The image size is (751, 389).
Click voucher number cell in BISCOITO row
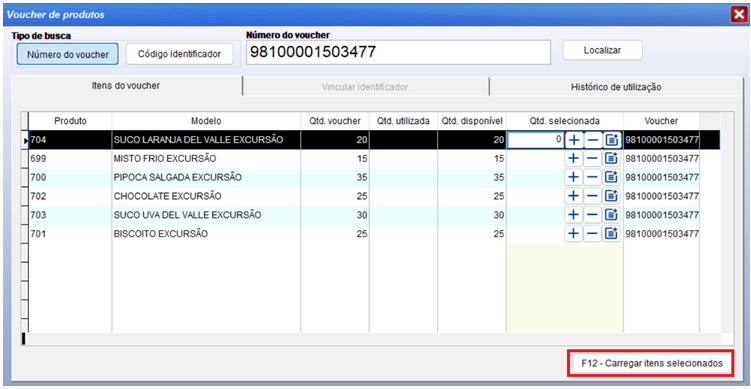coord(661,234)
